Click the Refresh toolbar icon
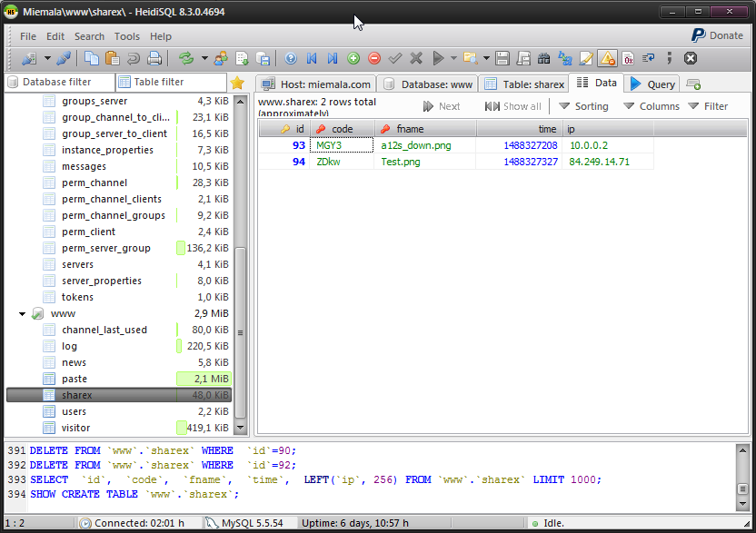Image resolution: width=756 pixels, height=533 pixels. (186, 58)
